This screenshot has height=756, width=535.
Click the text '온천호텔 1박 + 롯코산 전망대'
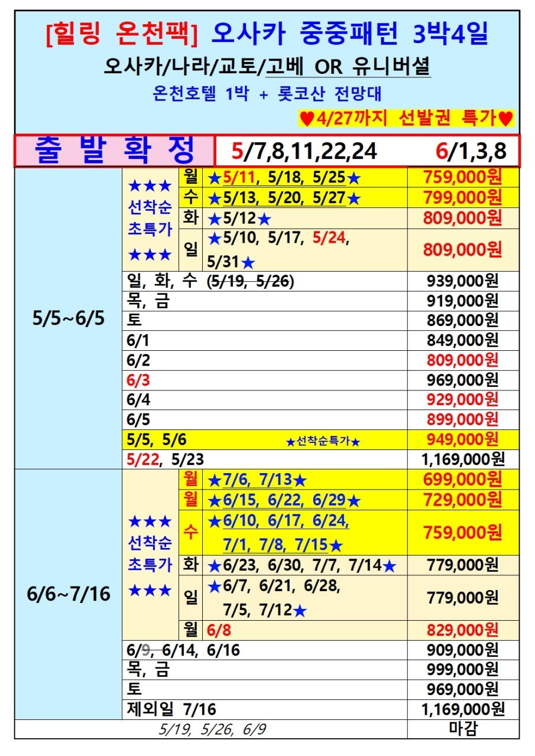click(267, 93)
